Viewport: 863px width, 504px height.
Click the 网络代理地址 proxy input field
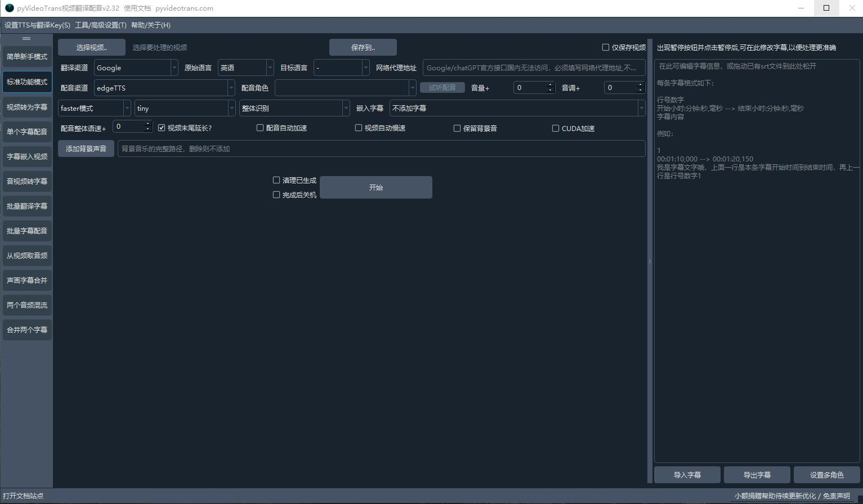point(533,67)
